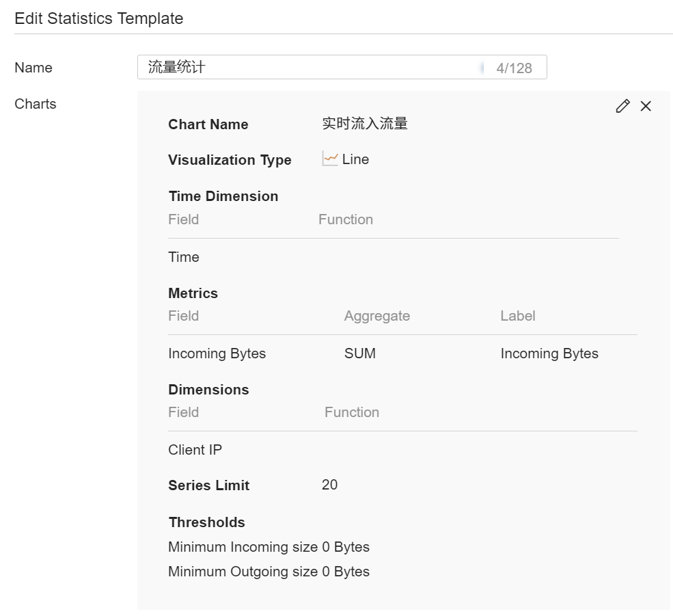This screenshot has width=673, height=616.
Task: Click the Line visualization type text
Action: coord(355,159)
